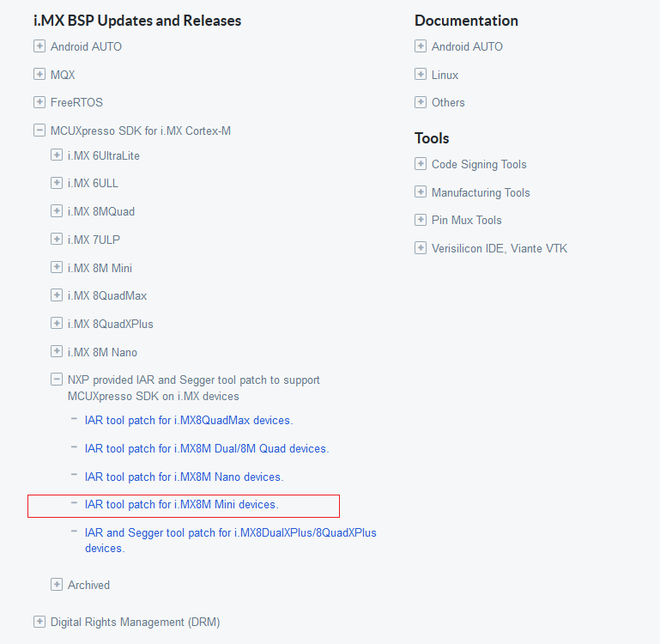660x644 pixels.
Task: Expand Verisilicon IDE, Viante VTK tools
Action: (x=421, y=248)
